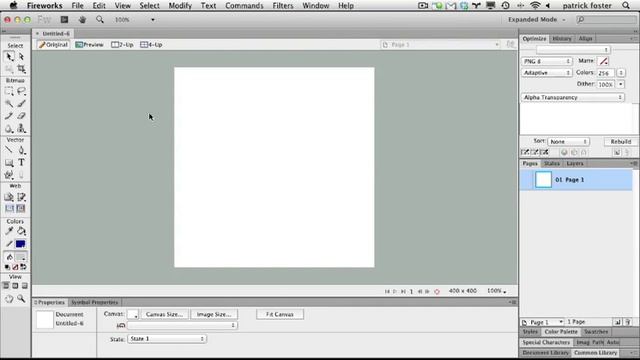Viewport: 640px width, 360px height.
Task: Select the Slice tool
Action: (x=21, y=197)
